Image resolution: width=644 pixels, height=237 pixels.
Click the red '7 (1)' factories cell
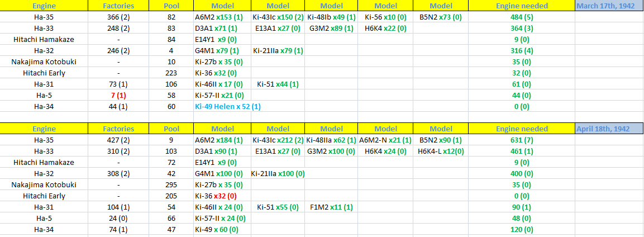118,95
